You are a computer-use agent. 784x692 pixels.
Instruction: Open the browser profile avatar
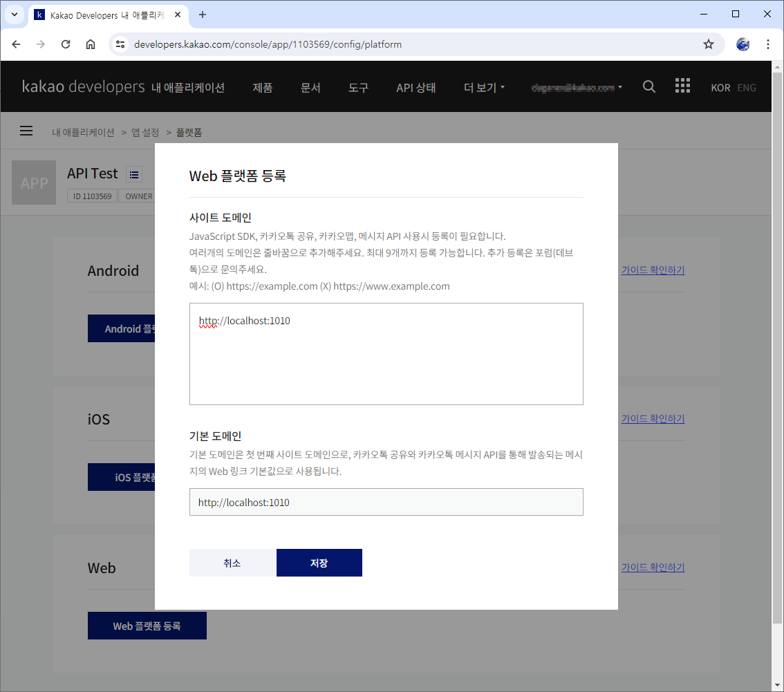743,44
